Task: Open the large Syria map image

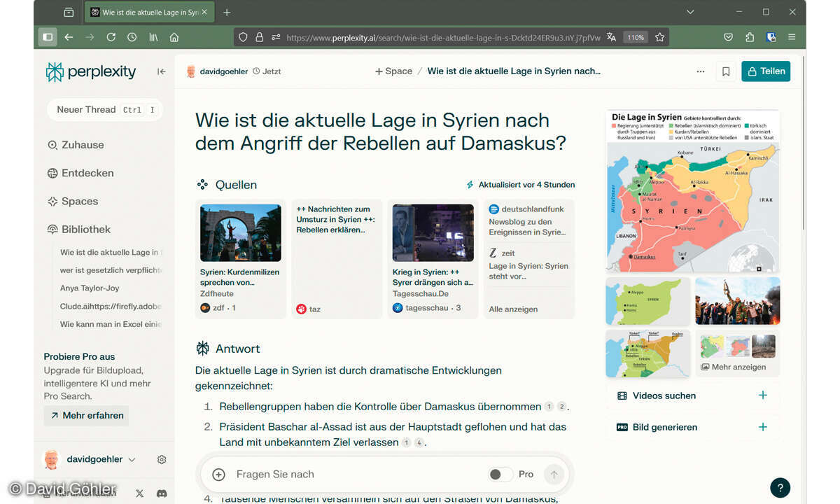Action: [692, 190]
